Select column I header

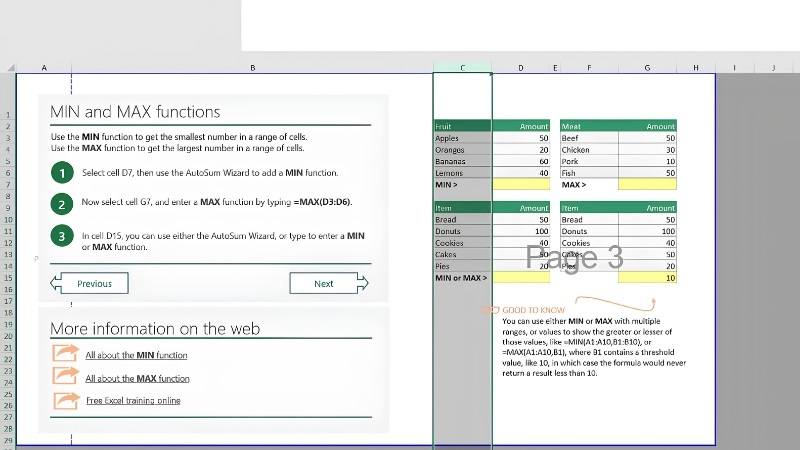click(x=735, y=67)
